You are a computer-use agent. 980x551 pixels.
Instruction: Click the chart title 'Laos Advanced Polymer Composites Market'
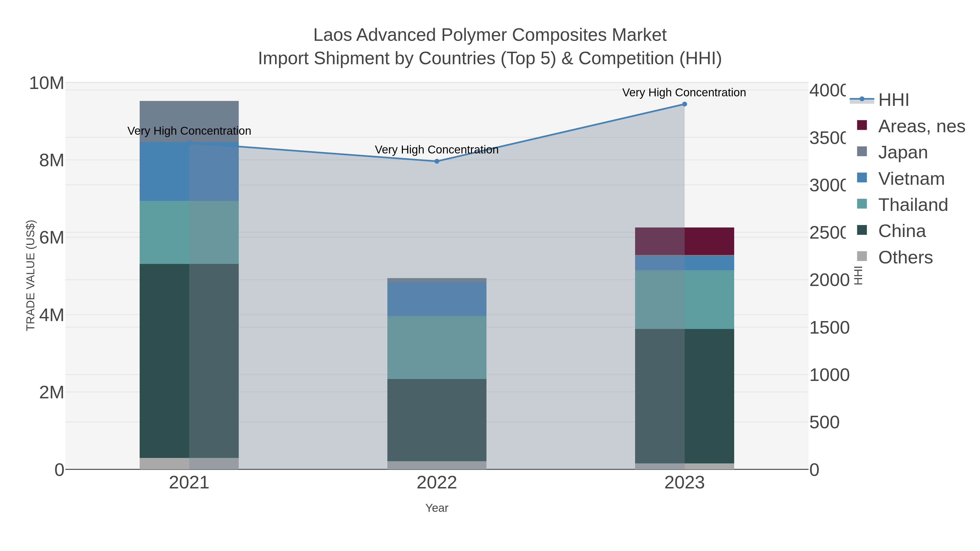coord(490,35)
